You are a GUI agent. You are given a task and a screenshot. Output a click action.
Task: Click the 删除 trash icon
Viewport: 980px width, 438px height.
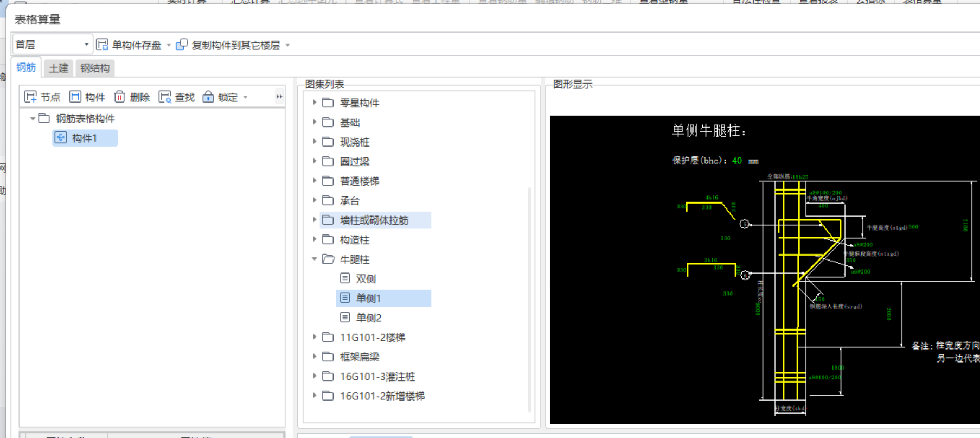pos(120,97)
